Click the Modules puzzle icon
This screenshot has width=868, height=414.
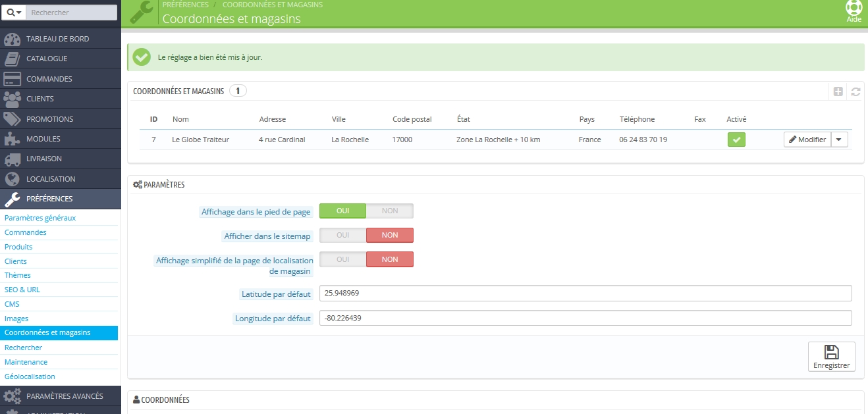coord(13,139)
